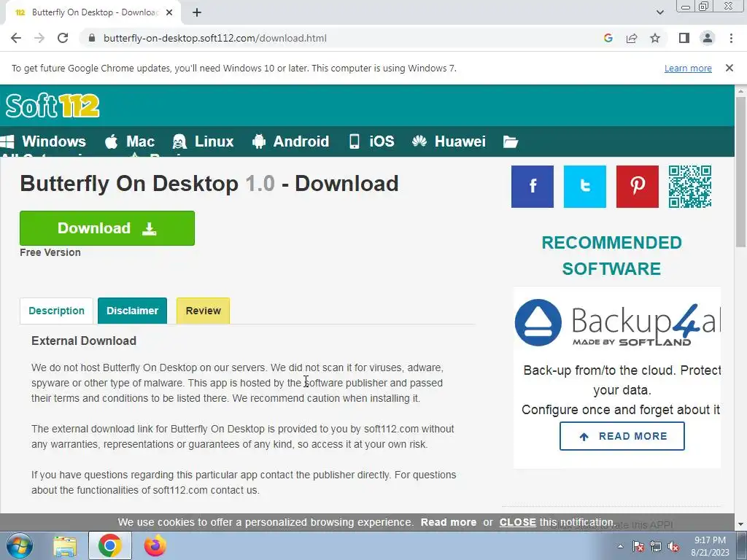Open the taskbar clock and date
The height and width of the screenshot is (560, 747).
tap(710, 546)
